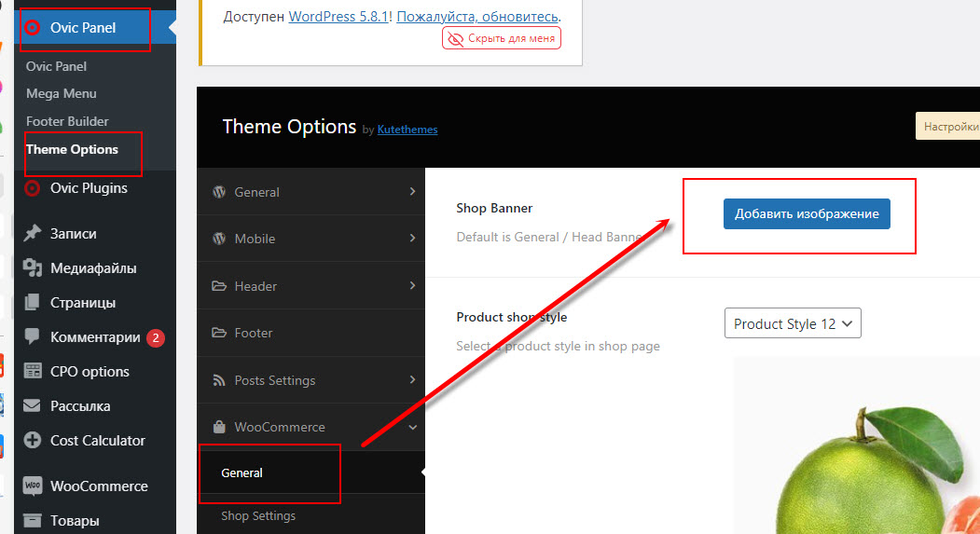This screenshot has width=980, height=534.
Task: Click WordPress icon beside General section
Action: click(x=219, y=192)
